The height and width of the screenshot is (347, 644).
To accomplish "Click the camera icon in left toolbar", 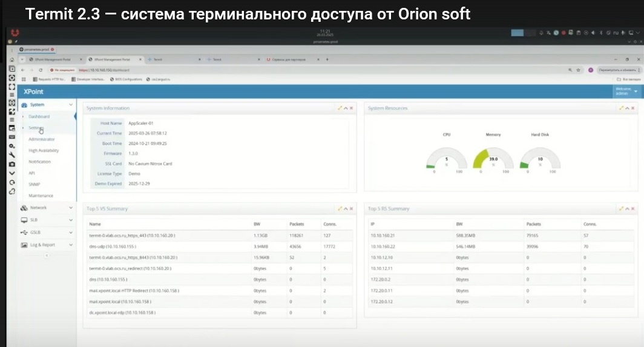I will [12, 164].
